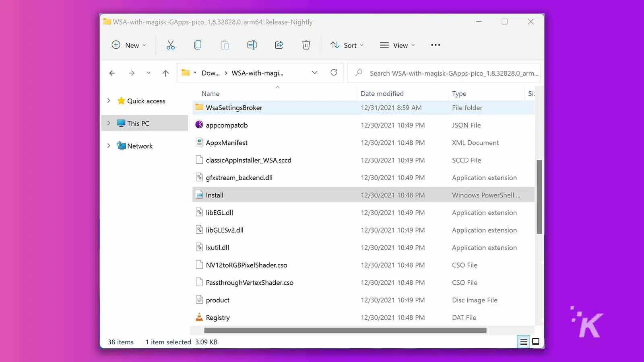Go back to the previous folder

(112, 73)
